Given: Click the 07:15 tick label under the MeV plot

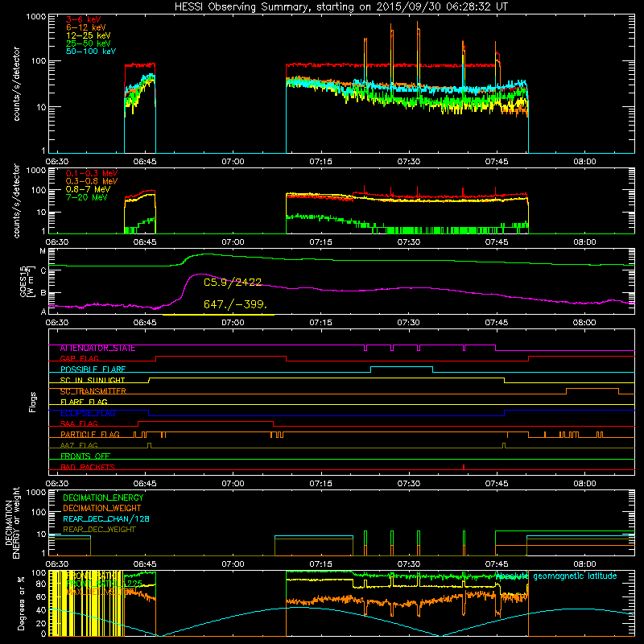Looking at the screenshot, I should 320,242.
